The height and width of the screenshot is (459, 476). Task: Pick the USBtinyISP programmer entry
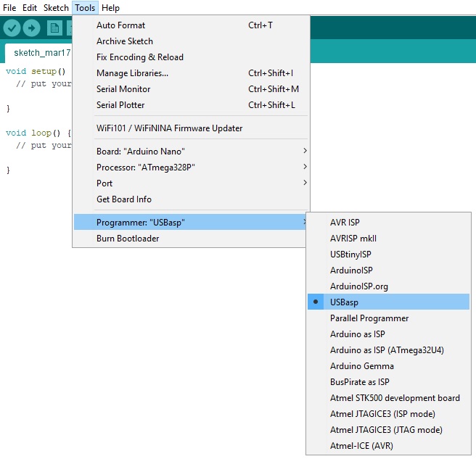351,255
